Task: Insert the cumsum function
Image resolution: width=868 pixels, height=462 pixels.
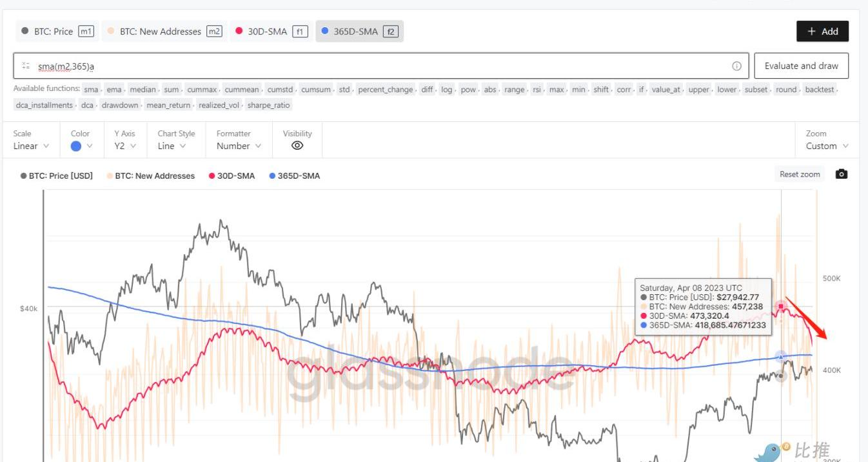Action: click(x=317, y=90)
